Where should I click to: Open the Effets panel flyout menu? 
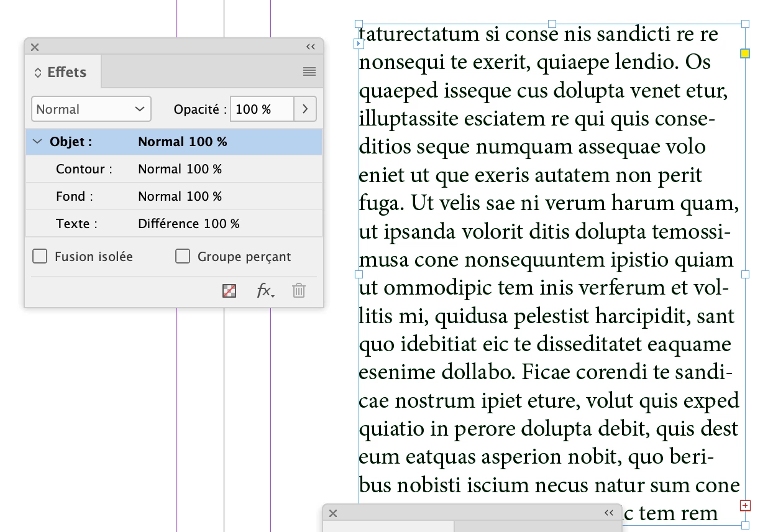point(309,71)
